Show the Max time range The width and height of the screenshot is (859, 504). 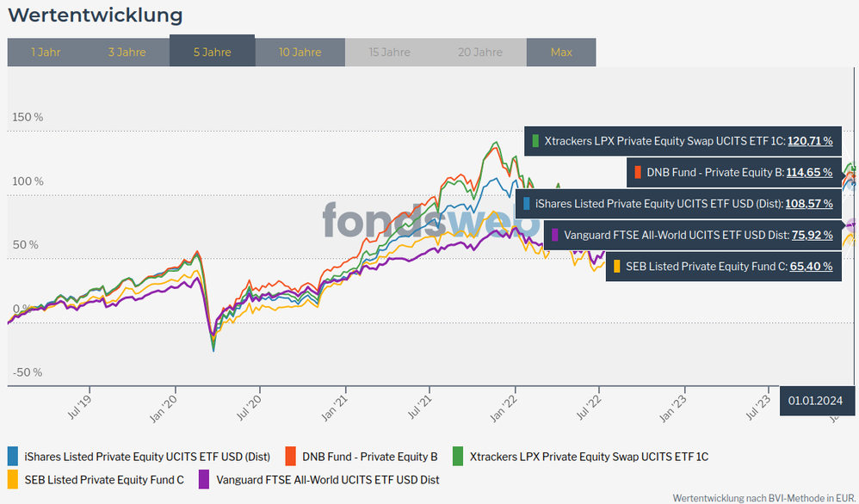pos(561,52)
